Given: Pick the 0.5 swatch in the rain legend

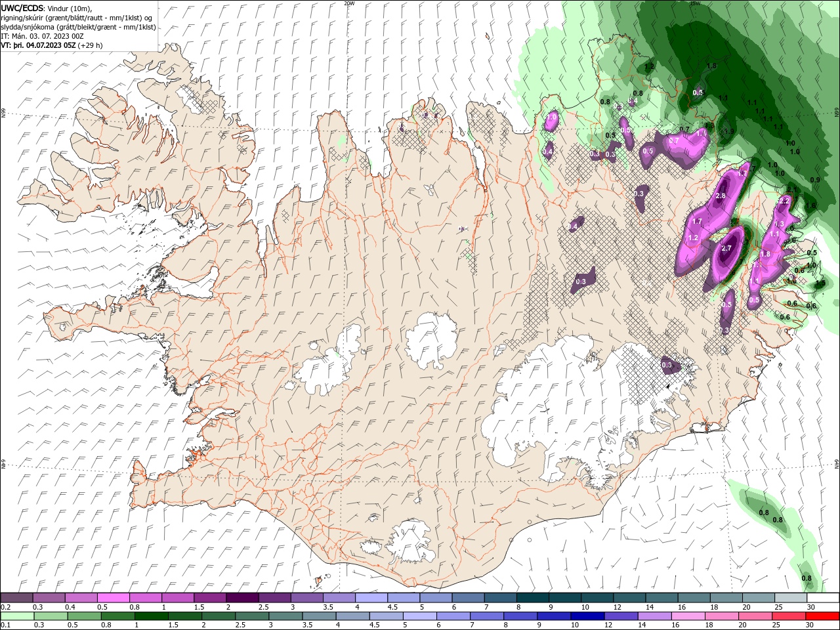Looking at the screenshot, I should coord(84,616).
